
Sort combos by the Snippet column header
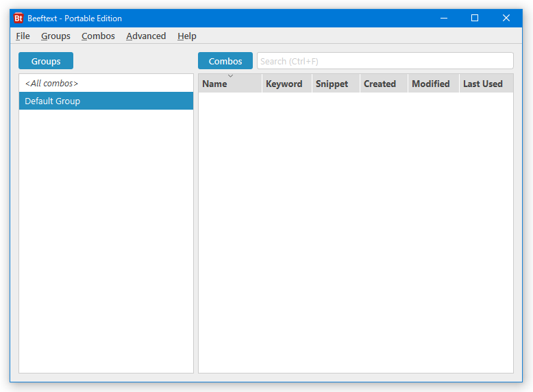click(336, 84)
